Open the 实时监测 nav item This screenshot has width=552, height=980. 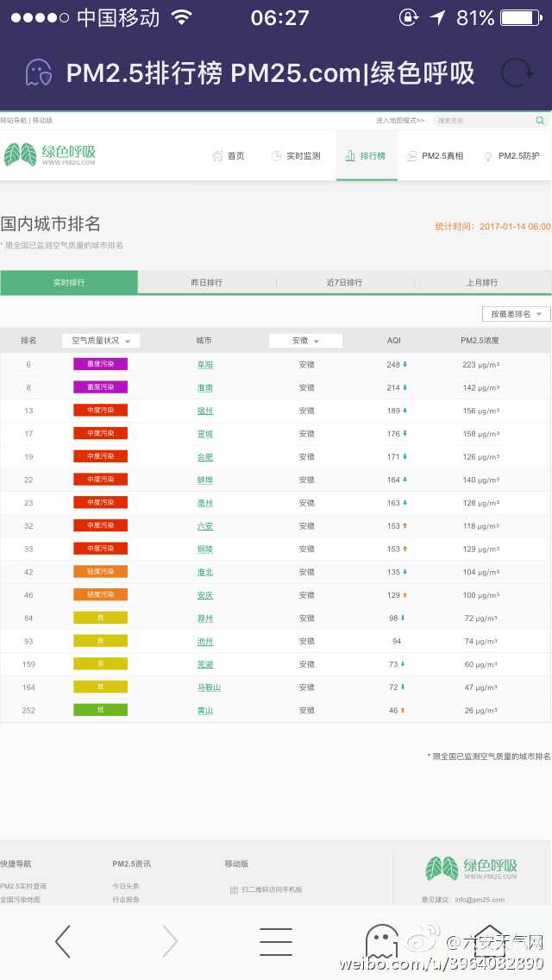(296, 156)
